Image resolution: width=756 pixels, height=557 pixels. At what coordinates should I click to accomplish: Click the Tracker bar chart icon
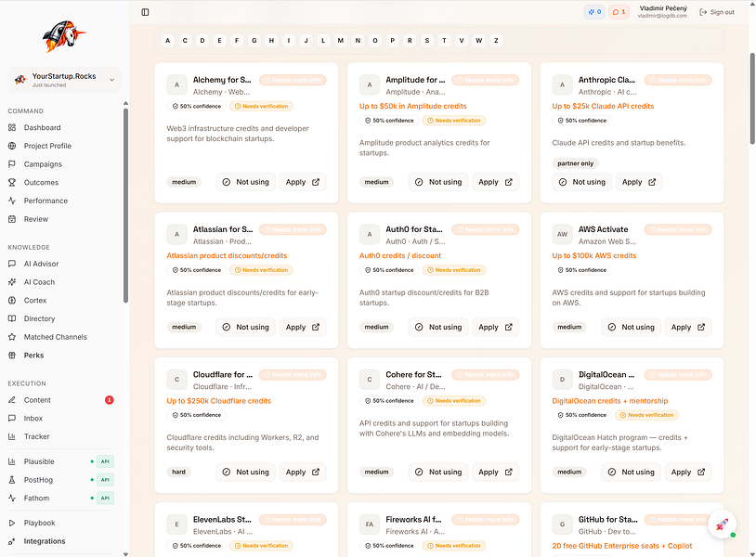click(x=12, y=437)
